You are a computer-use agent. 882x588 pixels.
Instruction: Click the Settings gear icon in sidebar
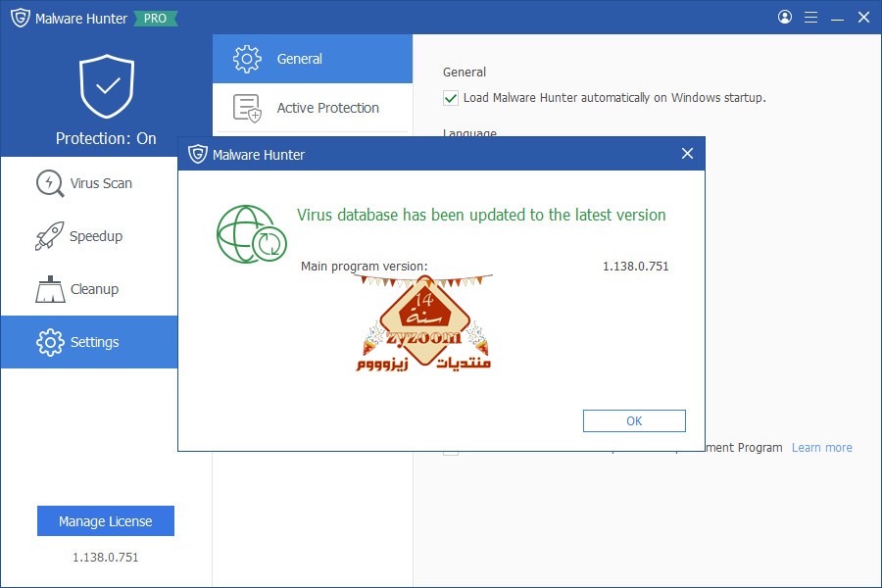(x=50, y=342)
